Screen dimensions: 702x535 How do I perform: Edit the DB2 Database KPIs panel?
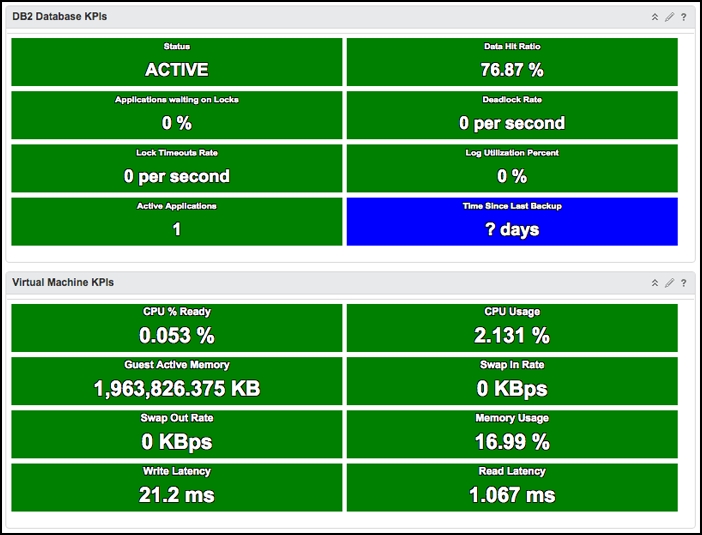pyautogui.click(x=669, y=17)
